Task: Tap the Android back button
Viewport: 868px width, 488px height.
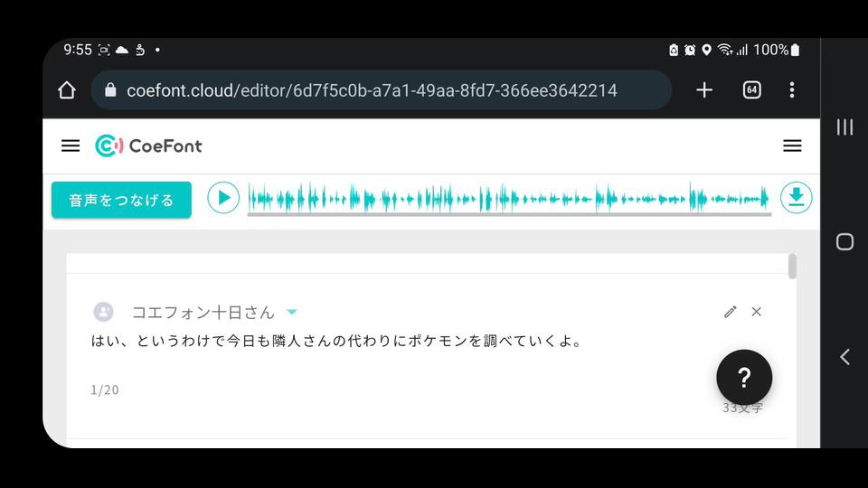Action: click(x=844, y=357)
